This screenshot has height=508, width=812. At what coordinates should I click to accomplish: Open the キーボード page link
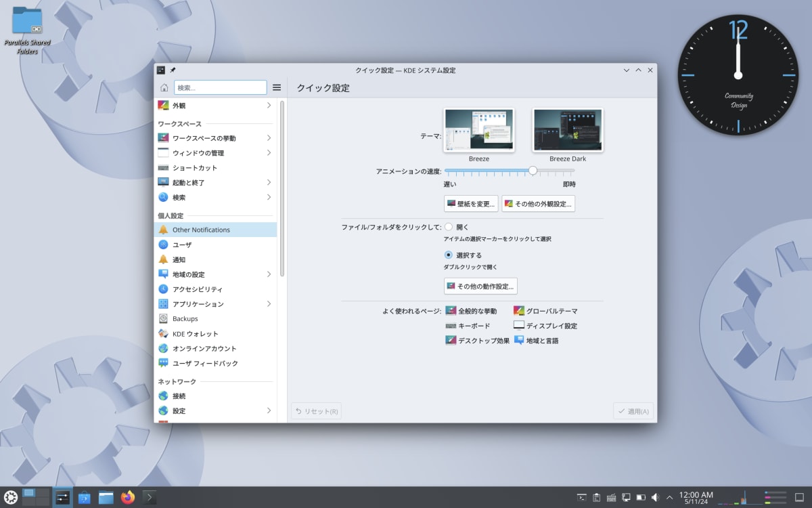pos(468,326)
